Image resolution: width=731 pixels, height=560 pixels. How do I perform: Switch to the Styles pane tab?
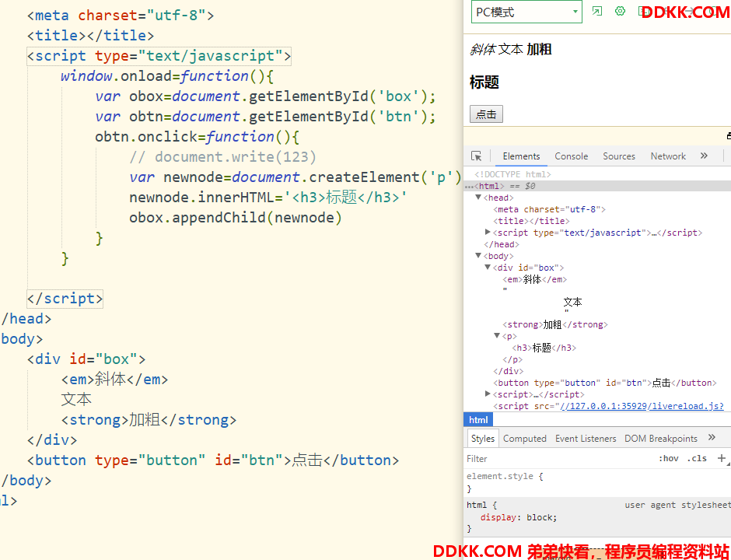point(482,439)
